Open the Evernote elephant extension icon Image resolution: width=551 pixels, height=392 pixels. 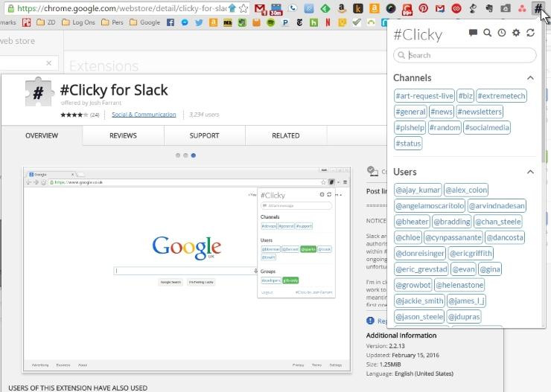(x=489, y=8)
